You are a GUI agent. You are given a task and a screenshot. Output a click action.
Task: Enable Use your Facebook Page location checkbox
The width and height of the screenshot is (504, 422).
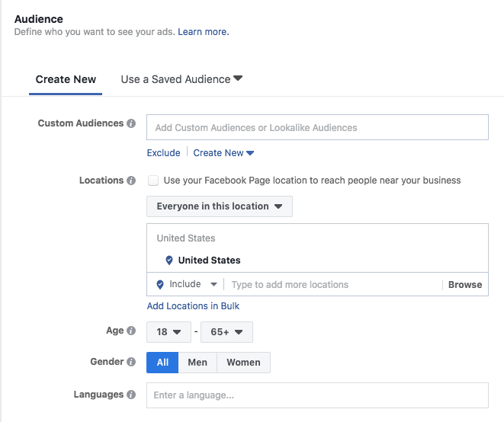click(153, 181)
